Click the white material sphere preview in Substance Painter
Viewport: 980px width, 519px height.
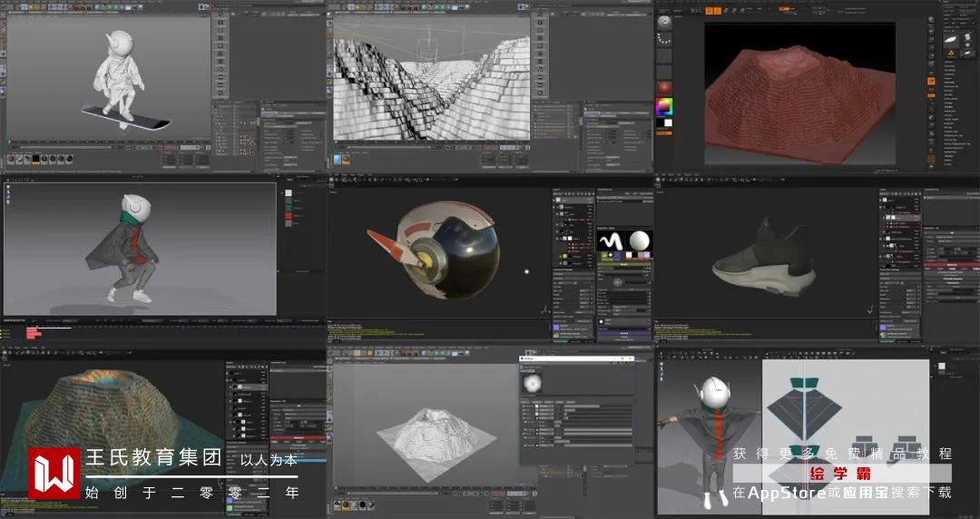640,240
